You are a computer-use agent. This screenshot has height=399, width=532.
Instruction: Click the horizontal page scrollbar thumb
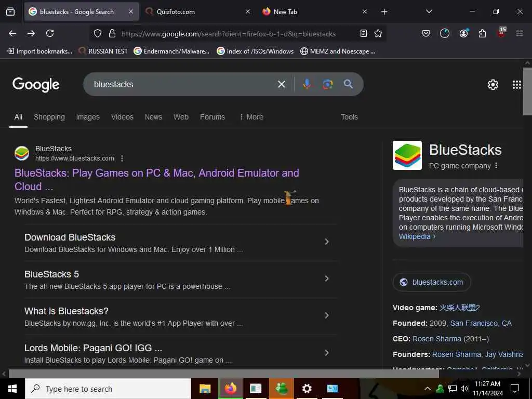pos(223,374)
